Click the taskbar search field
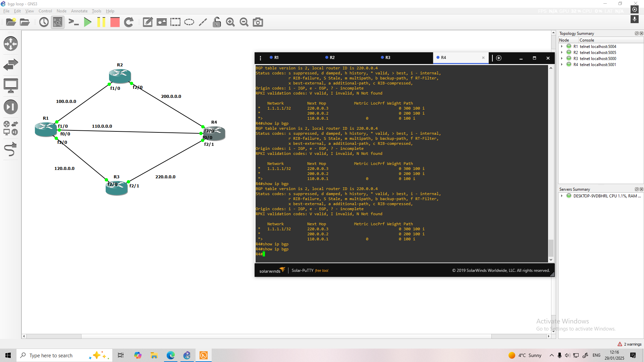The width and height of the screenshot is (644, 362). pos(54,355)
